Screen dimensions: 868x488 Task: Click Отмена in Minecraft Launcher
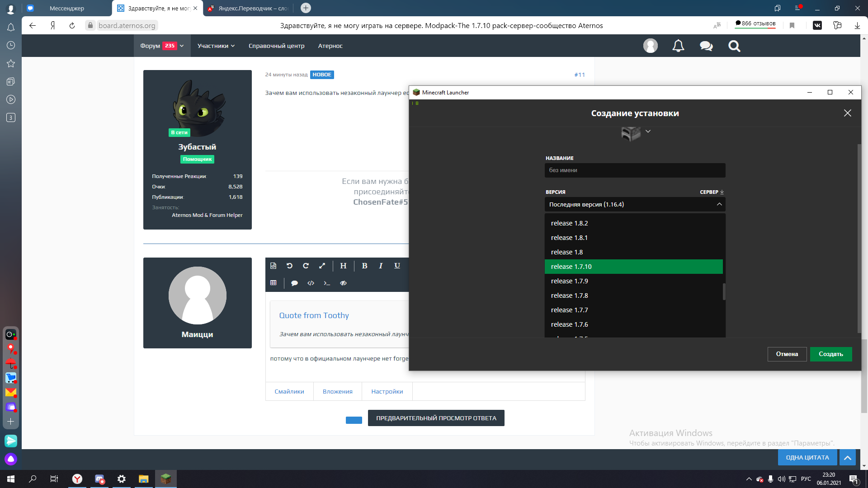click(x=787, y=354)
